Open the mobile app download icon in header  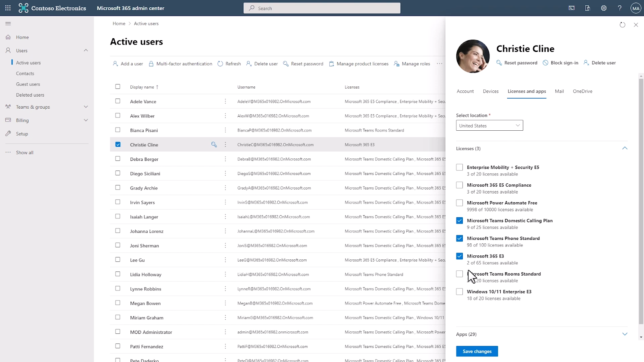click(588, 8)
